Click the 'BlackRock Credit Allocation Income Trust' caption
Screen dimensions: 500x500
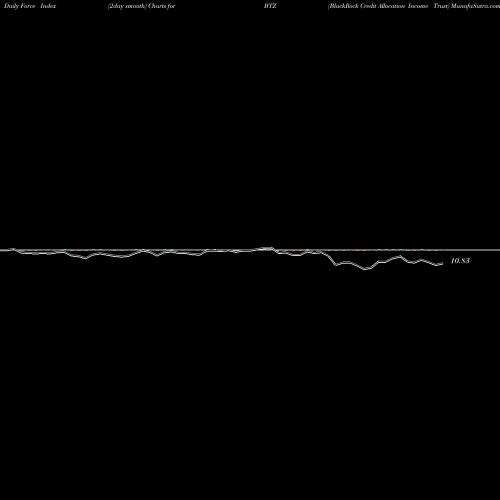tap(389, 6)
